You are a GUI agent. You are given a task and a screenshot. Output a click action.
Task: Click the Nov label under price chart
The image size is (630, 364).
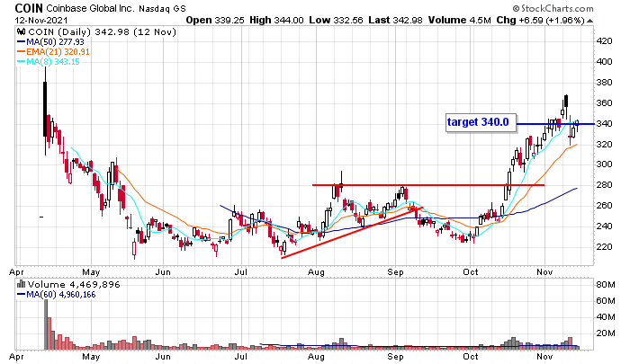544,272
